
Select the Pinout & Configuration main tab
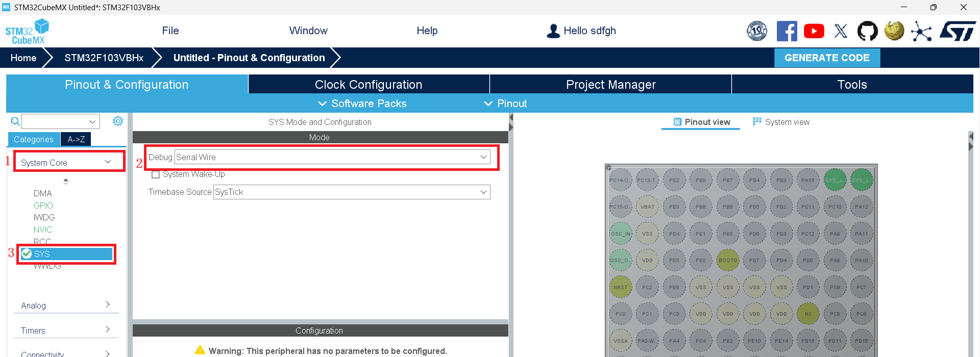127,84
